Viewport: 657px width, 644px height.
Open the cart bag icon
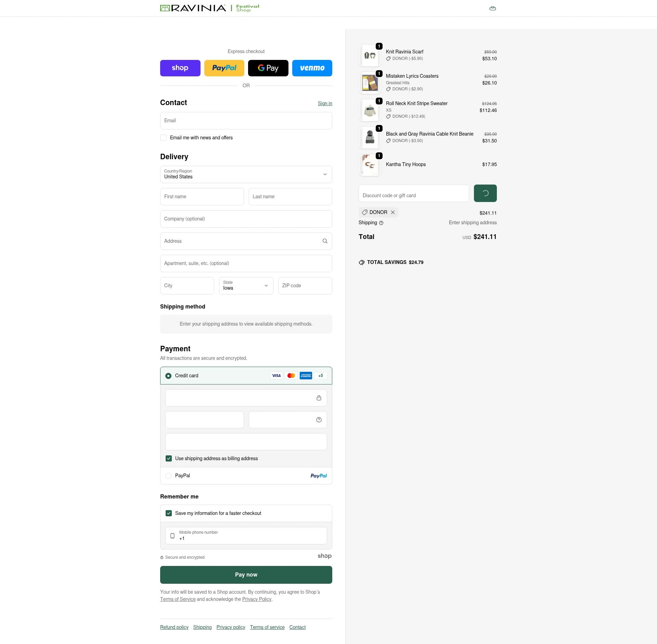492,8
